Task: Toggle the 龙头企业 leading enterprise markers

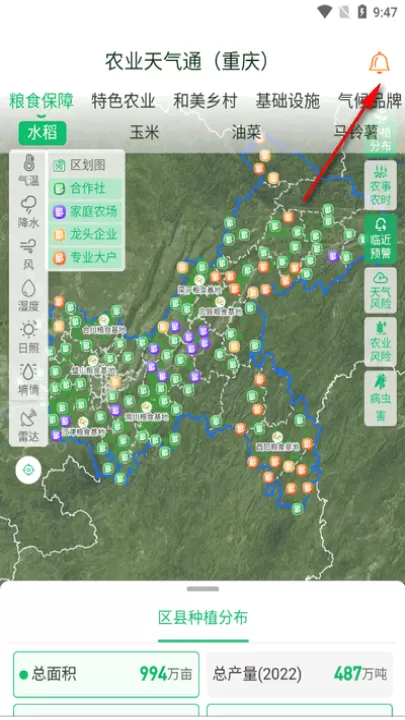Action: coord(86,234)
